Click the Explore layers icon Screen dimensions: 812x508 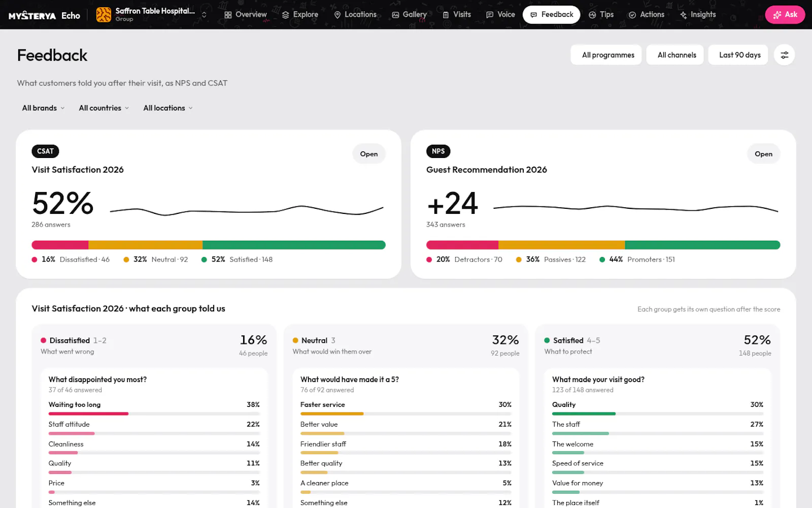(286, 15)
